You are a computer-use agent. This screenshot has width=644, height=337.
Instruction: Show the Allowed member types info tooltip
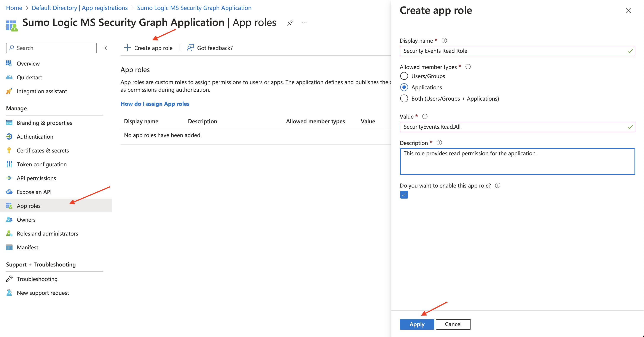coord(468,67)
